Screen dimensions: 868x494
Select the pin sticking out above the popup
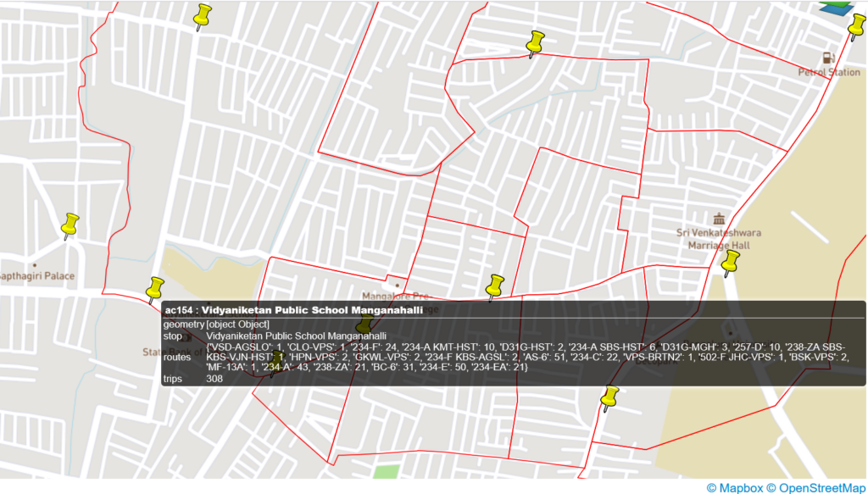[495, 285]
